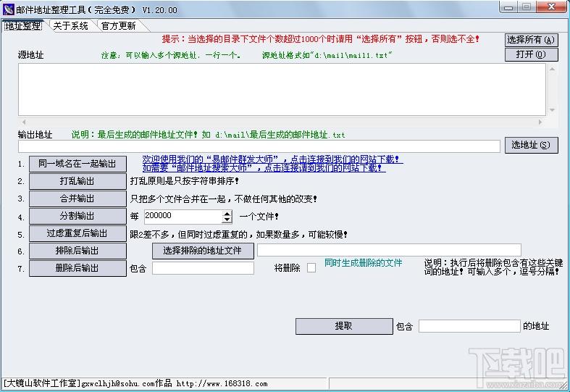Click the source box scroll down arrow
Screen dimensions: 570x392
[x=552, y=110]
